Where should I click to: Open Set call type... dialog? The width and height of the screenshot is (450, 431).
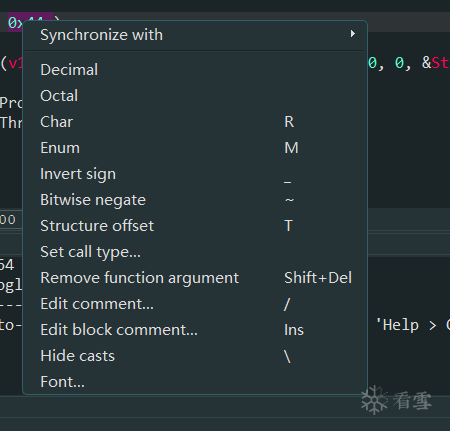[195, 252]
